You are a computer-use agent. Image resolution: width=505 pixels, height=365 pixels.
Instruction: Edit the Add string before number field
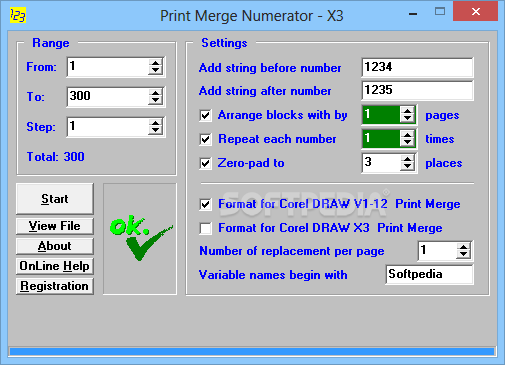click(417, 67)
